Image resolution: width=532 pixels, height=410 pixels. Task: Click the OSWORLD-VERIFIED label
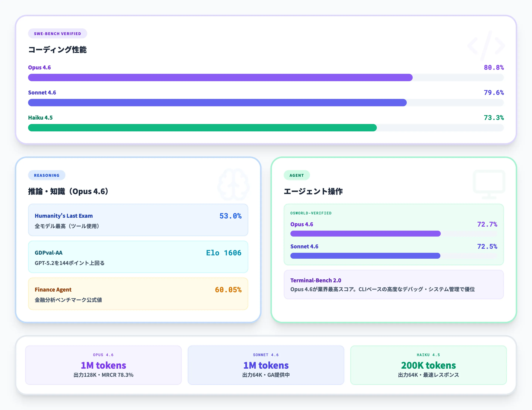point(311,213)
